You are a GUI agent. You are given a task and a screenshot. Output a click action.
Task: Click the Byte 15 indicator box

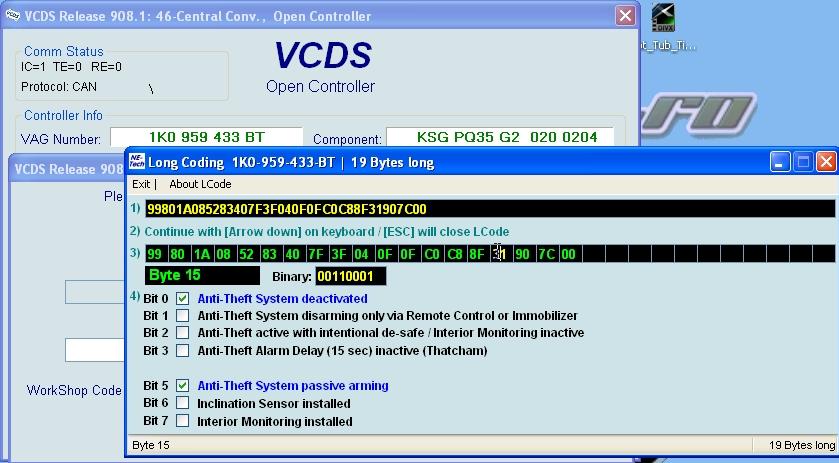(x=202, y=276)
